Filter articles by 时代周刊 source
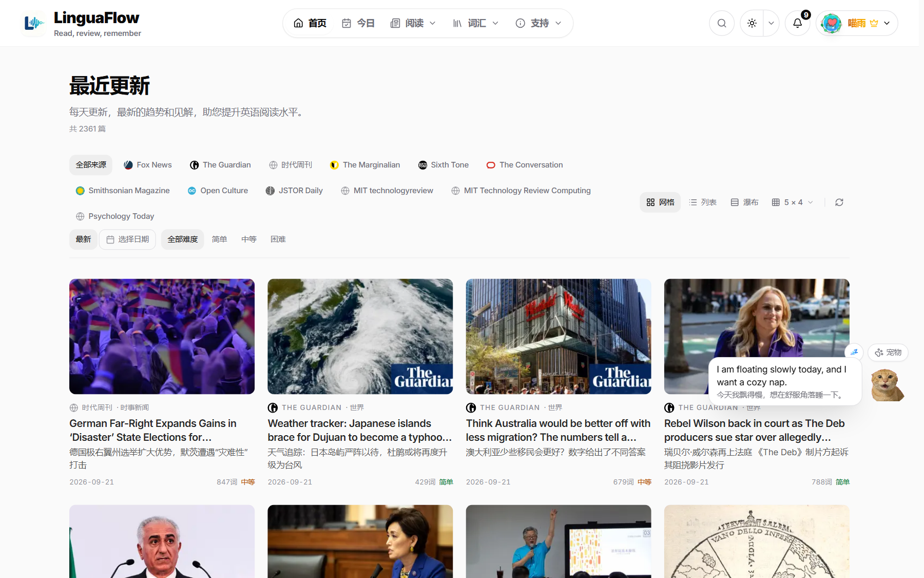The width and height of the screenshot is (924, 578). (x=291, y=165)
